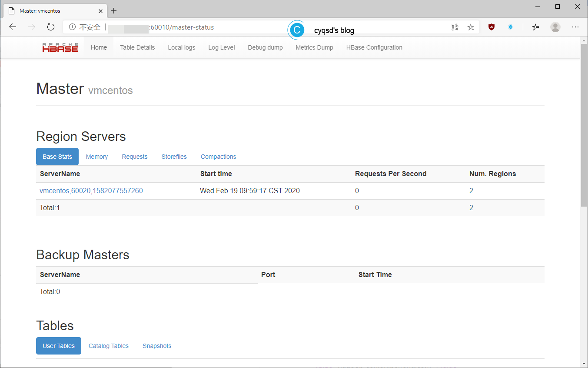Click the 'Num. Regions' column header

pyautogui.click(x=492, y=174)
